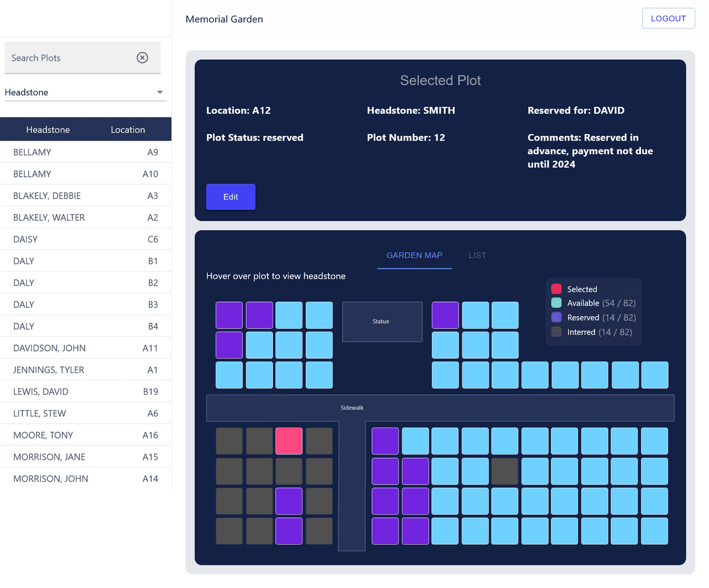Viewport: 709px width, 588px height.
Task: Open the Headstone dropdown arrow
Action: (160, 93)
